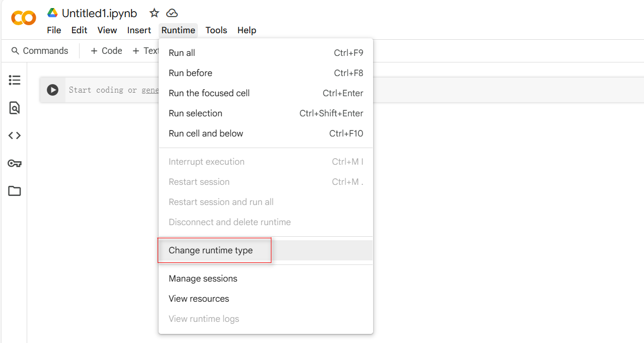Select Run all in Runtime menu
This screenshot has height=343, width=644.
tap(266, 53)
